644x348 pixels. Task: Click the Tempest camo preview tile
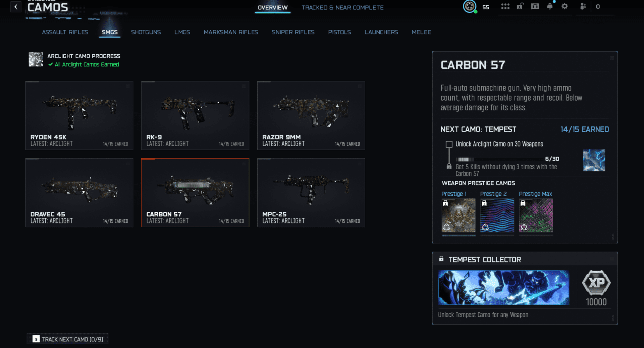594,160
